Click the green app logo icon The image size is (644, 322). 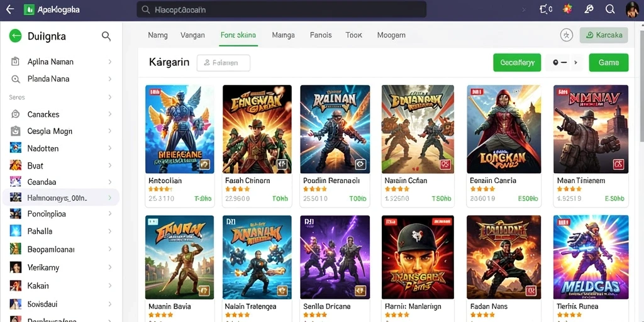(x=29, y=10)
